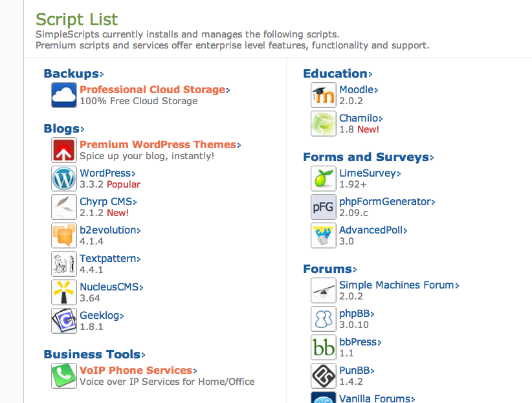Click the NucleusCMS yellow burst icon
This screenshot has width=532, height=403.
coord(64,292)
